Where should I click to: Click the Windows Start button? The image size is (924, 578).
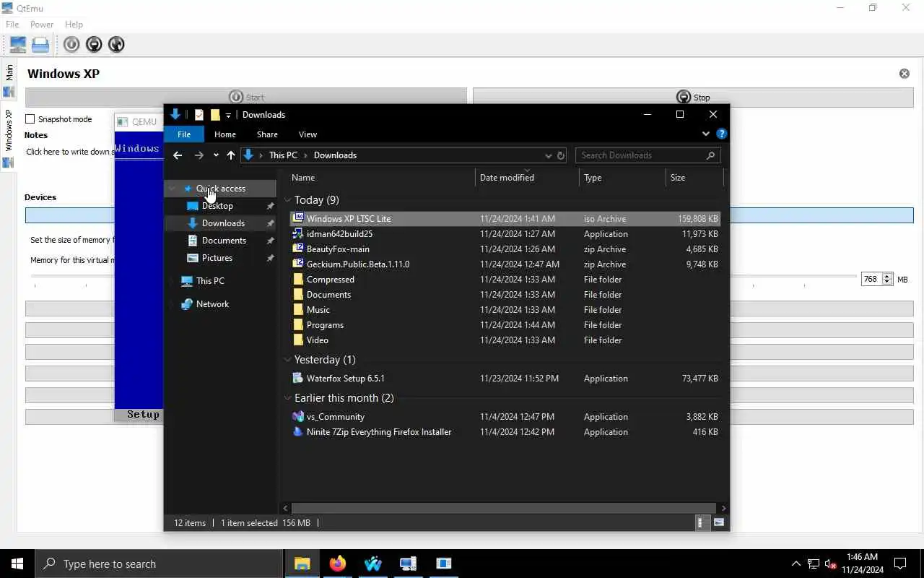[17, 564]
